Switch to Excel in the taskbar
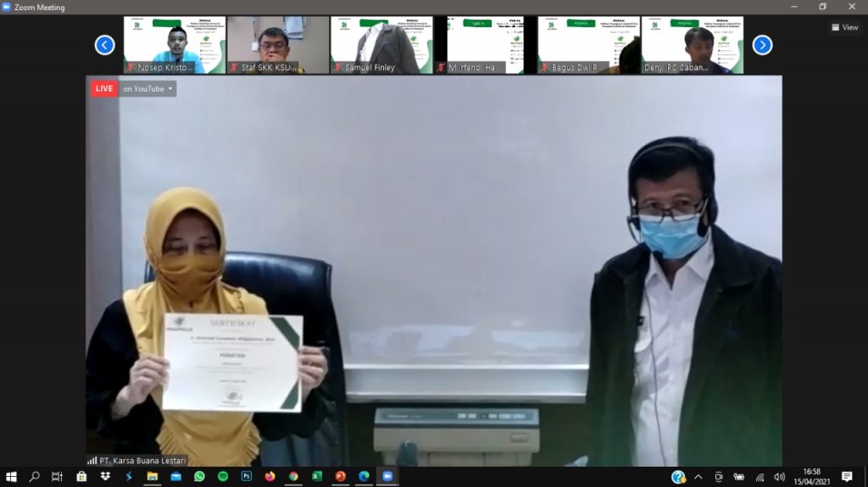 pos(316,477)
